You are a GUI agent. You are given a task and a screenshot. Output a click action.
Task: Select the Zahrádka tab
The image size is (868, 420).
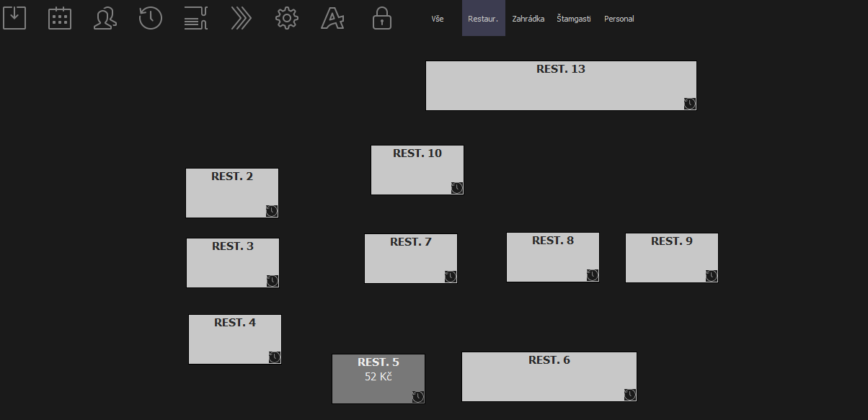tap(528, 19)
